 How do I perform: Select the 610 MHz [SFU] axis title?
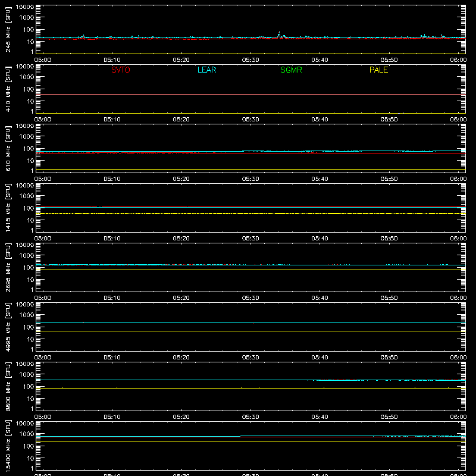pyautogui.click(x=8, y=148)
